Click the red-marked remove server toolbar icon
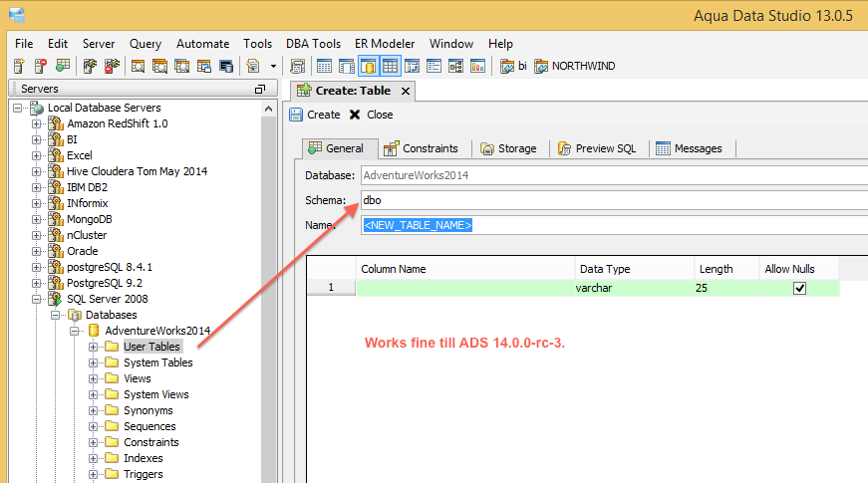 point(41,66)
